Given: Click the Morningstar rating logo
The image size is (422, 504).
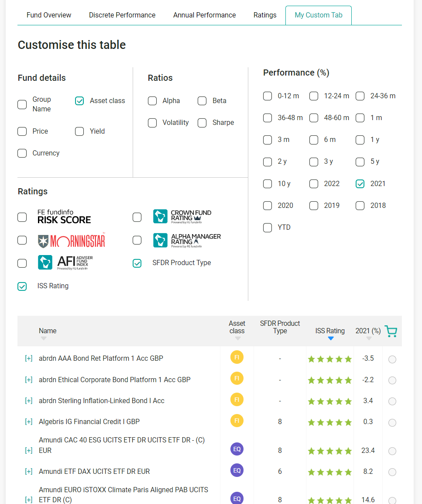Looking at the screenshot, I should pos(72,240).
